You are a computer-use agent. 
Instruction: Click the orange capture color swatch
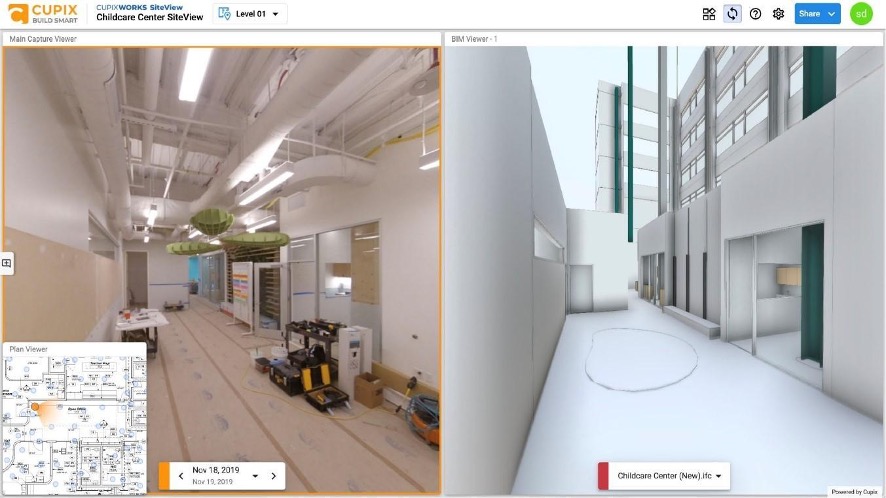tap(164, 476)
